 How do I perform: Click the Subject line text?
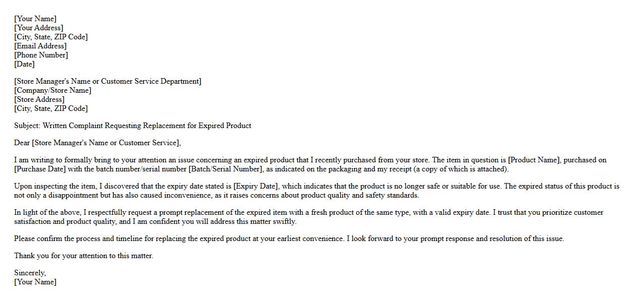click(x=133, y=126)
